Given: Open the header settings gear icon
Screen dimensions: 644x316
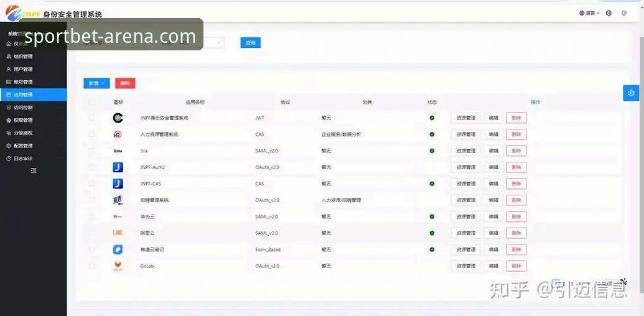Looking at the screenshot, I should [609, 13].
